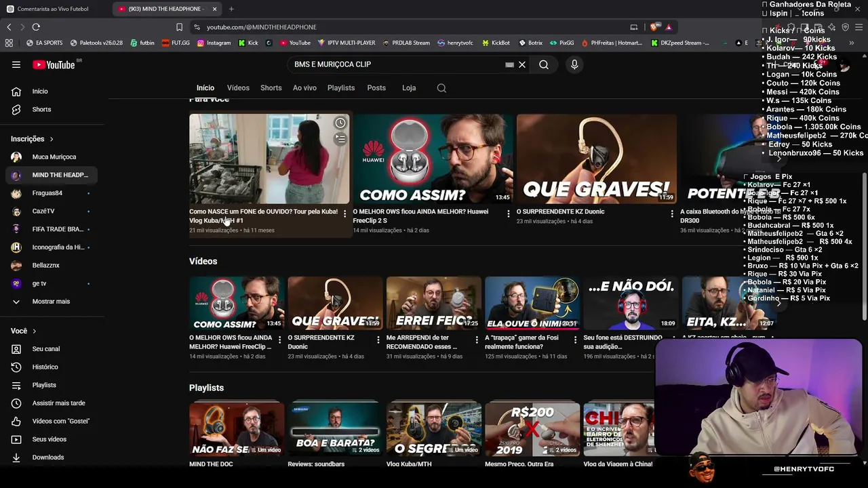Open the 'Como NASCE um FONE de OUVIDO' video thumbnail
868x488 pixels.
[x=269, y=159]
